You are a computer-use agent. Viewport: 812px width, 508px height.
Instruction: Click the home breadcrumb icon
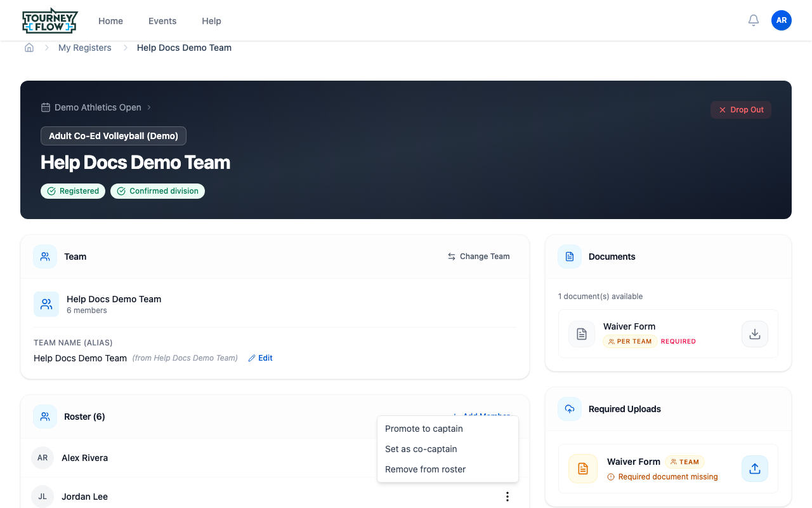pos(29,48)
